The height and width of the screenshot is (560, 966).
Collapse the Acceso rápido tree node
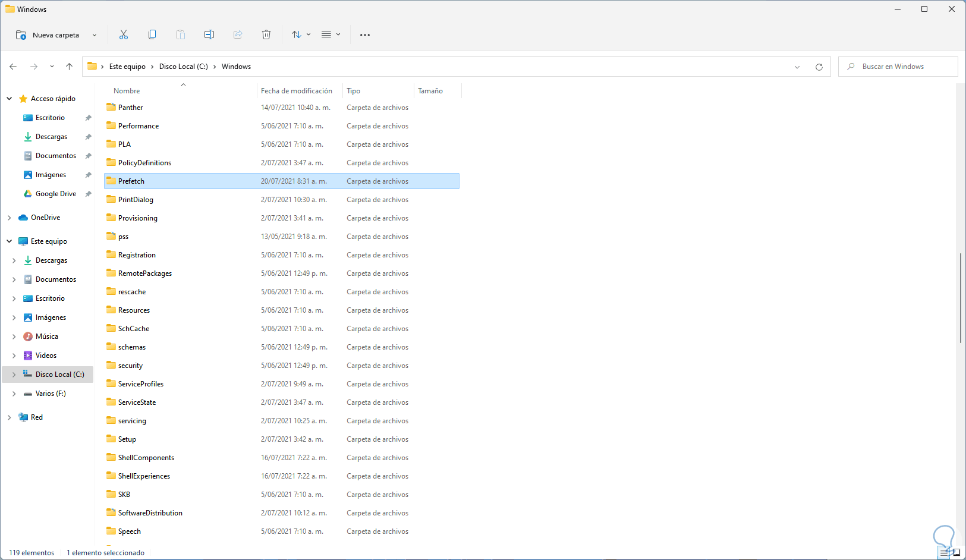coord(10,99)
